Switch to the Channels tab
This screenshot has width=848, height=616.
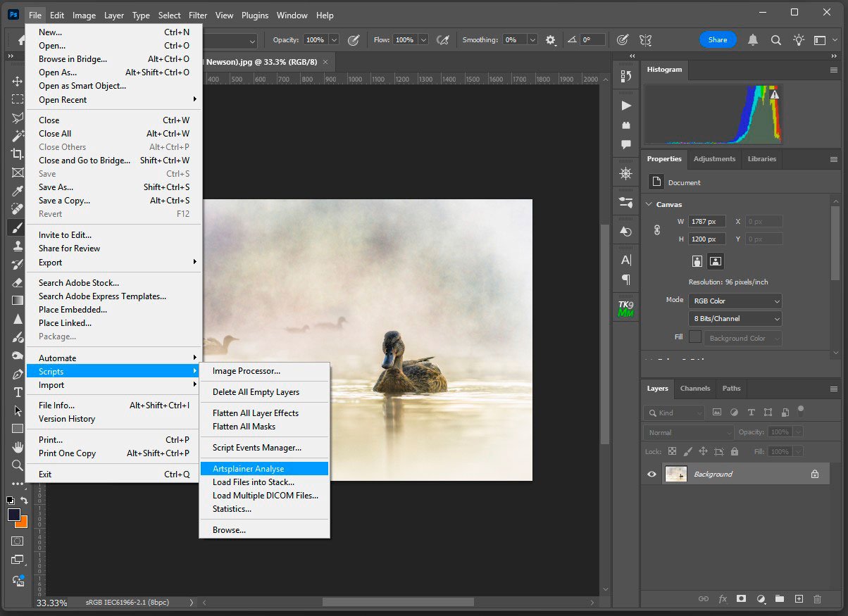click(694, 388)
